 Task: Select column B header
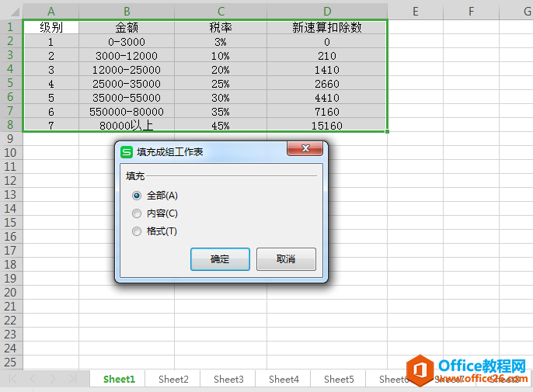(x=127, y=12)
